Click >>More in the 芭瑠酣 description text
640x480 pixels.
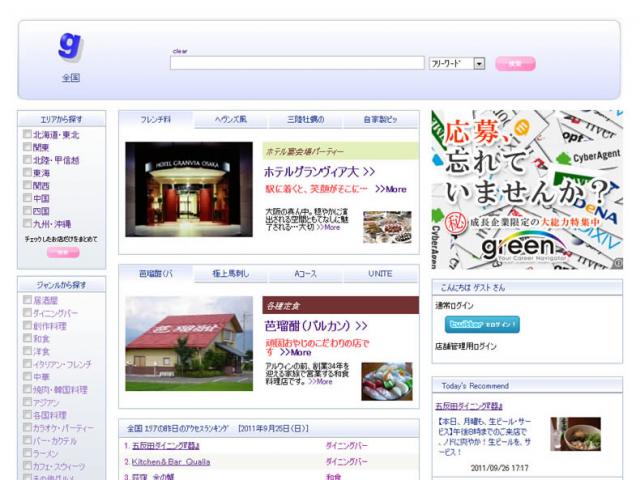321,382
